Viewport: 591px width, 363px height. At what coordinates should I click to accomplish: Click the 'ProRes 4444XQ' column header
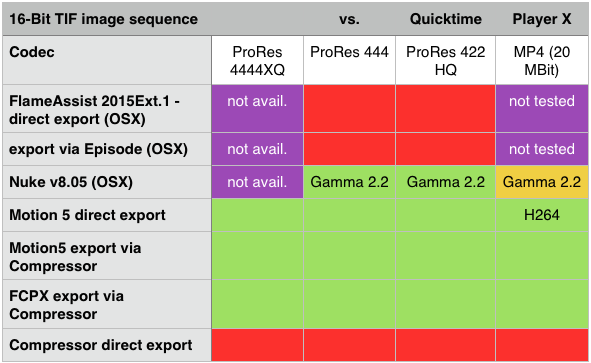pyautogui.click(x=257, y=60)
